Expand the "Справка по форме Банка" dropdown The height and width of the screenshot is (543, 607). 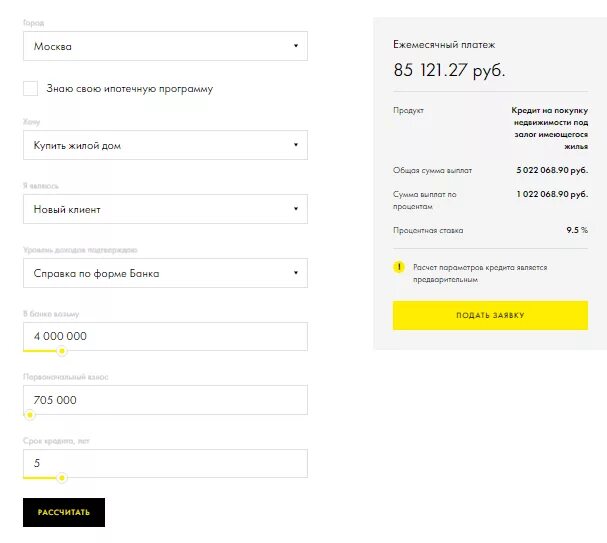(x=165, y=273)
